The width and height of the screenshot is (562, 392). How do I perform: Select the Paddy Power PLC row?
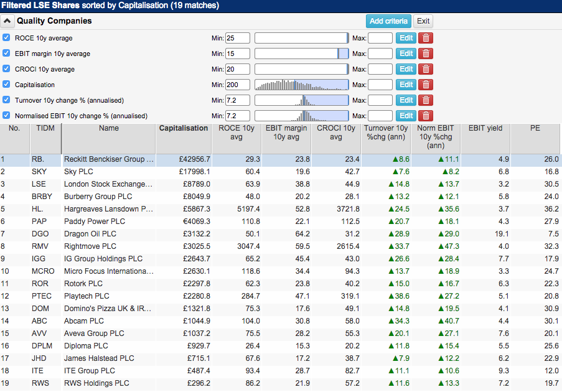[280, 222]
